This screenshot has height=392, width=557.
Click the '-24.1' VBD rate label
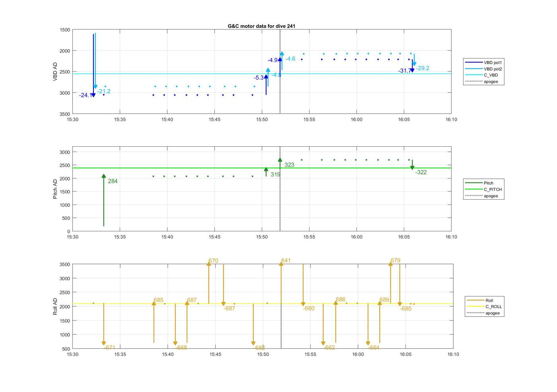pos(86,95)
